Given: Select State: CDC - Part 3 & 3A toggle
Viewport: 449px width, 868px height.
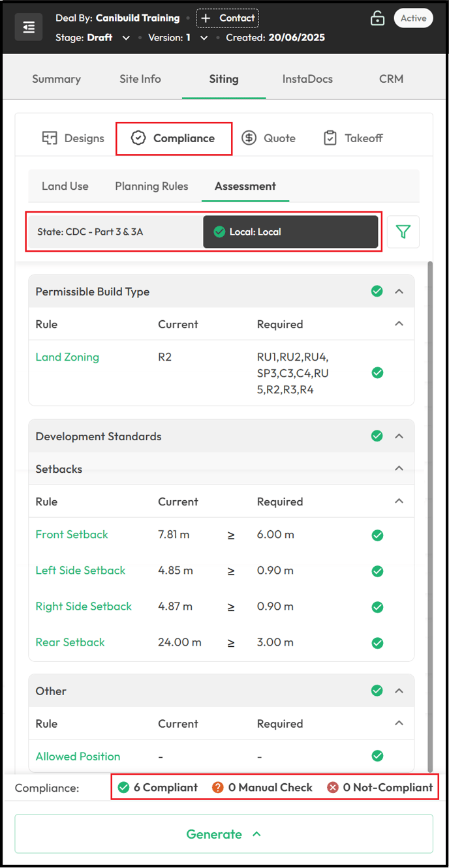Looking at the screenshot, I should tap(115, 232).
